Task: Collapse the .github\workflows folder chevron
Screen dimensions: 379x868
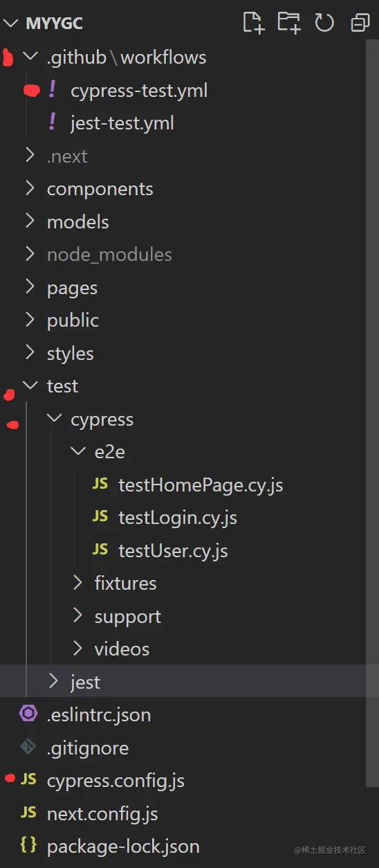Action: [30, 56]
